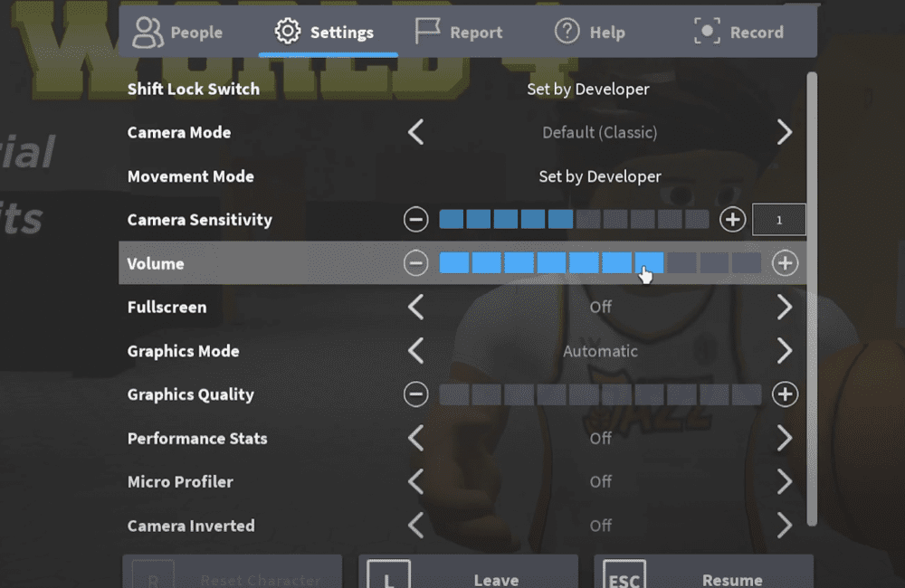
Task: Increase Camera Sensitivity with plus icon
Action: coord(732,220)
